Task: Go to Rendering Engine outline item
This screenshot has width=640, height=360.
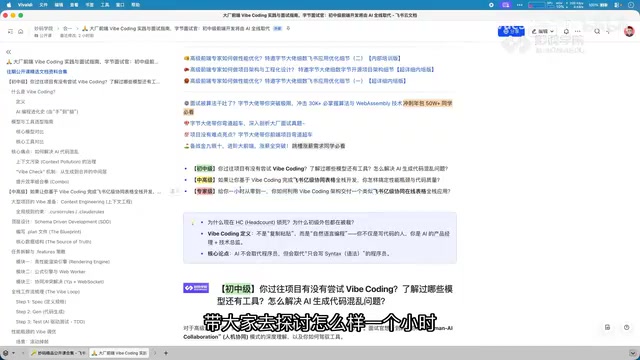Action: (x=63, y=262)
